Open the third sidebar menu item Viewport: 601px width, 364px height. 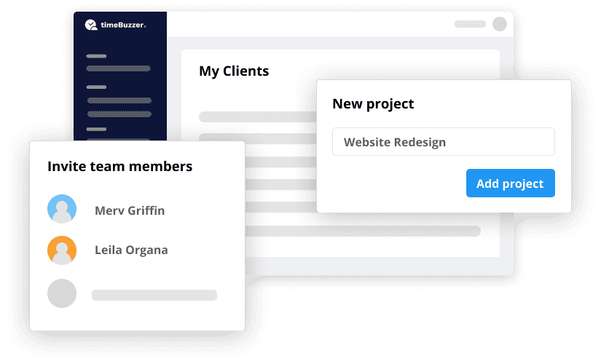[x=119, y=114]
